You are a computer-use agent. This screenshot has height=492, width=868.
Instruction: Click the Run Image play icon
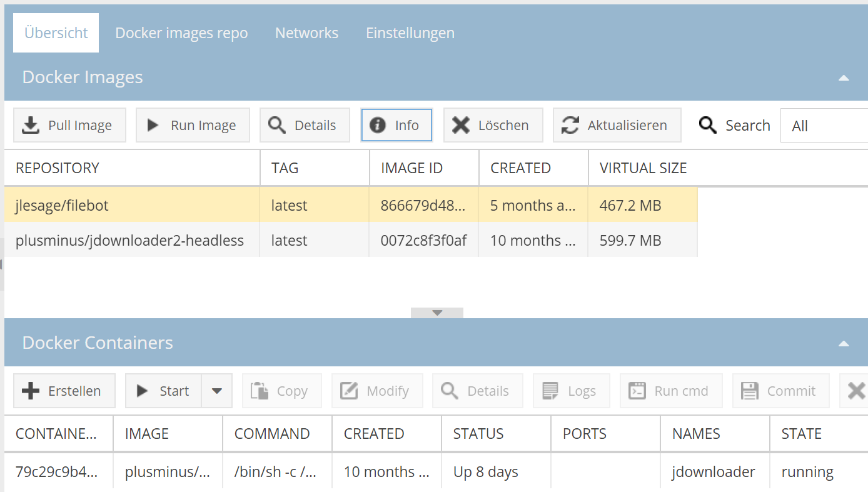pyautogui.click(x=153, y=125)
